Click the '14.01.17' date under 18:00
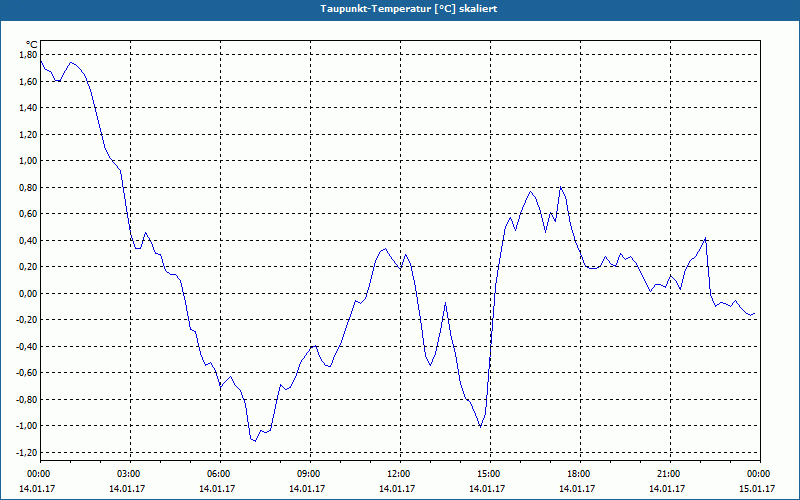Viewport: 800px width, 500px height. [578, 489]
